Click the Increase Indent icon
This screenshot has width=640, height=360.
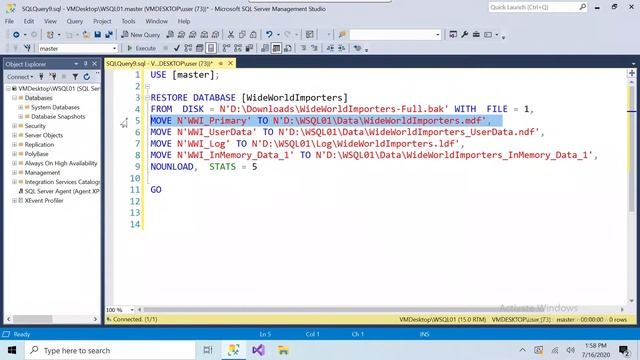[342, 48]
